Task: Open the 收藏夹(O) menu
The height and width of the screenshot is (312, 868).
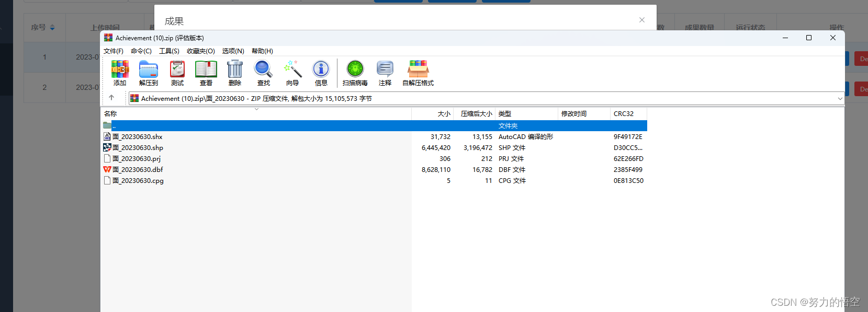Action: click(x=201, y=51)
